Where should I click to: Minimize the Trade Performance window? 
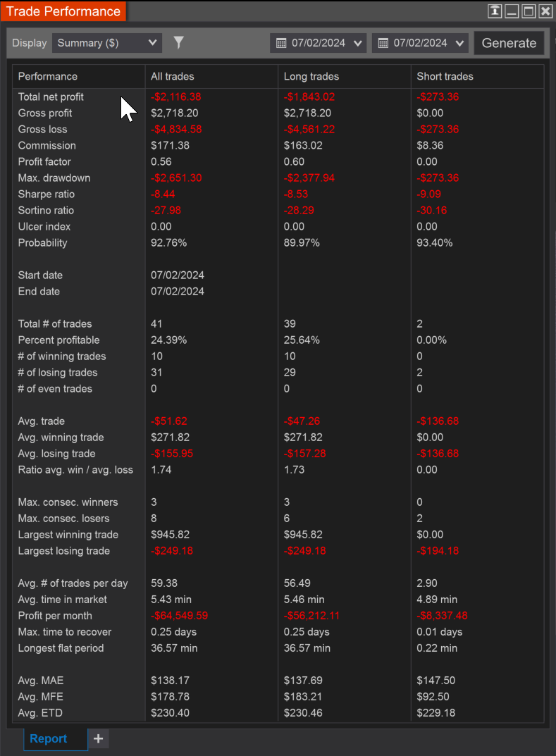tap(512, 11)
